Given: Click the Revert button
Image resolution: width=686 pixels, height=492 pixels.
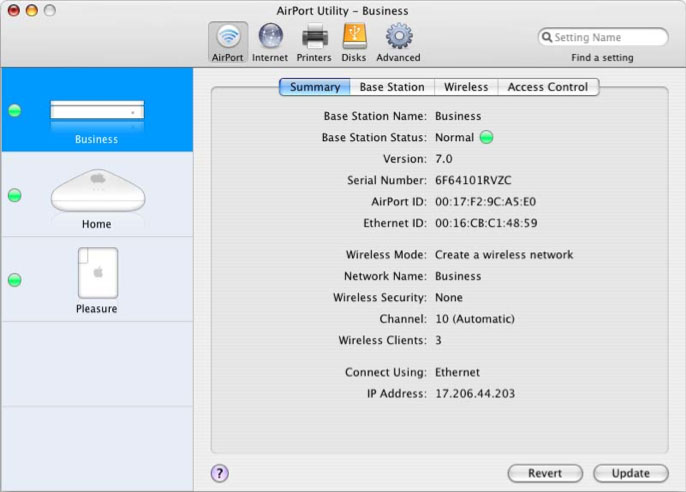Looking at the screenshot, I should (x=545, y=473).
